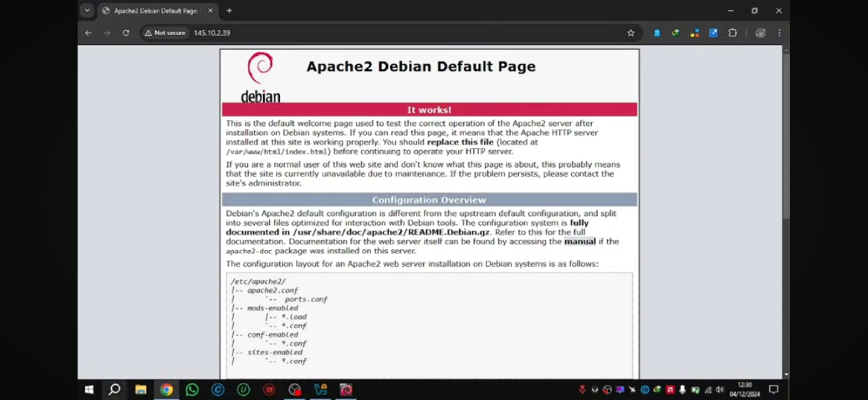Viewport: 868px width, 400px height.
Task: Click the It works! red banner
Action: click(429, 110)
